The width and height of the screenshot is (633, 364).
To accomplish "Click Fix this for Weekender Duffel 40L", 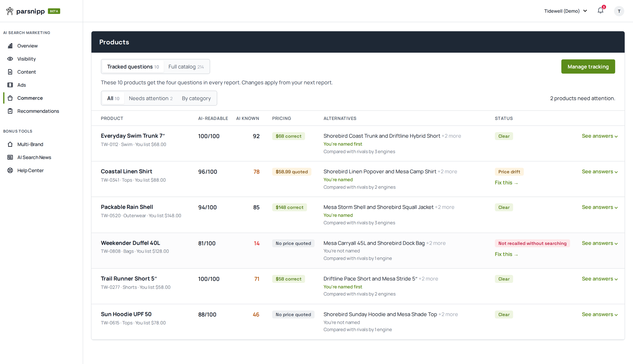I will click(506, 254).
